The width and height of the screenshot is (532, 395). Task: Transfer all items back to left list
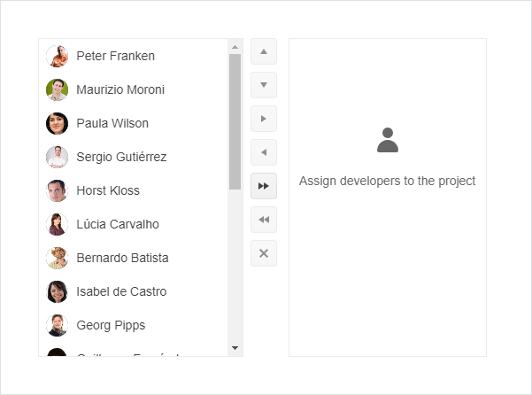[x=264, y=220]
